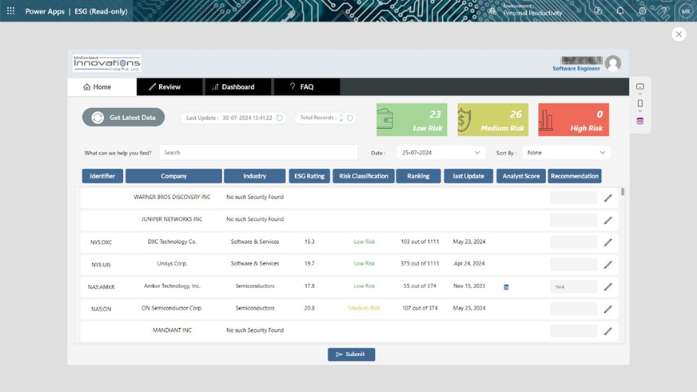Select the green Low Risk card
This screenshot has width=697, height=392.
pos(412,120)
